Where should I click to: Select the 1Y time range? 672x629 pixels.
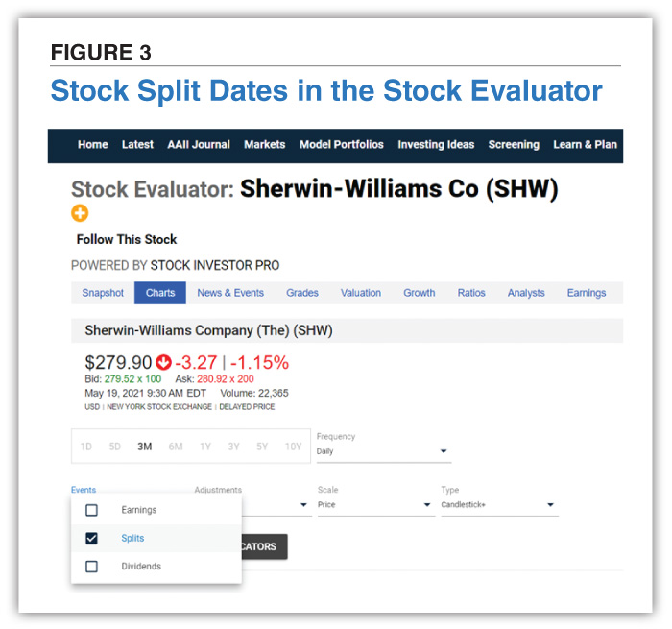point(205,447)
